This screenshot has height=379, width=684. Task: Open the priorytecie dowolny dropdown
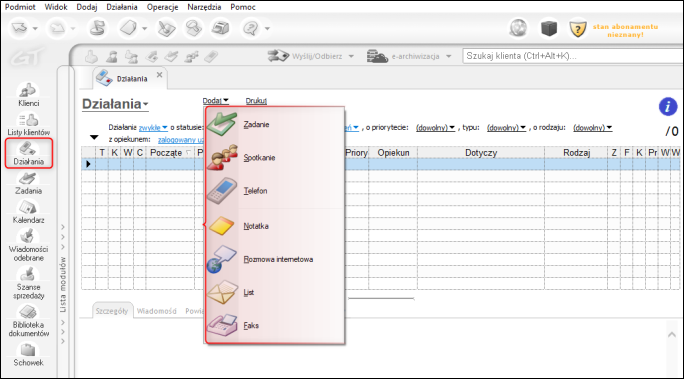(x=435, y=128)
